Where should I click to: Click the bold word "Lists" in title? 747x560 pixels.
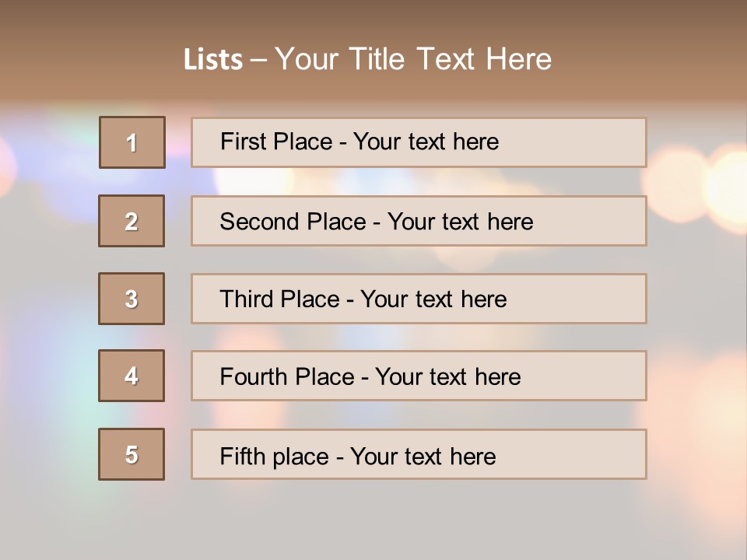coord(213,60)
